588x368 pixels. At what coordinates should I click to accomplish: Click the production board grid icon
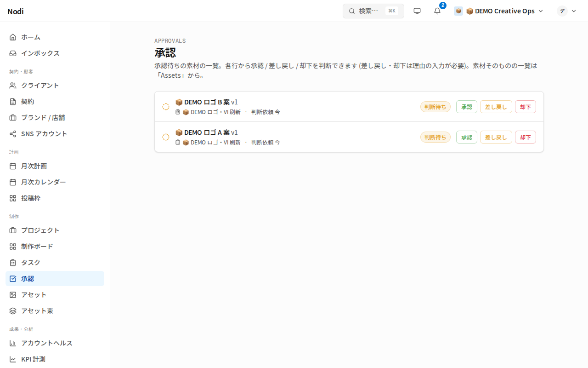[x=13, y=247]
